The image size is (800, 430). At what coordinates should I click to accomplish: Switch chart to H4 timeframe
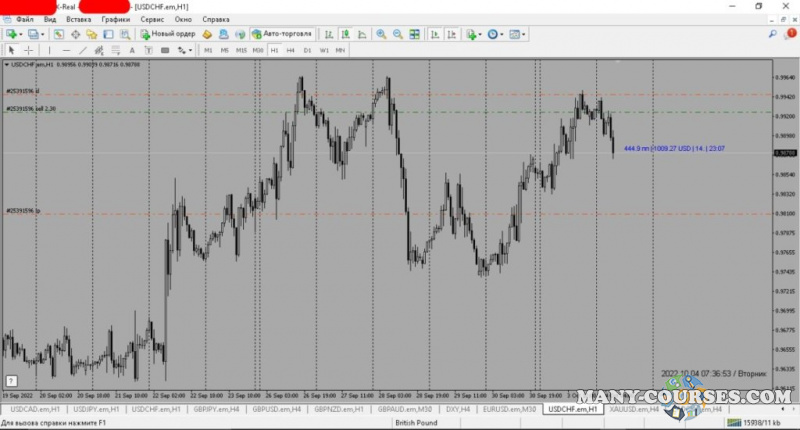coord(290,50)
